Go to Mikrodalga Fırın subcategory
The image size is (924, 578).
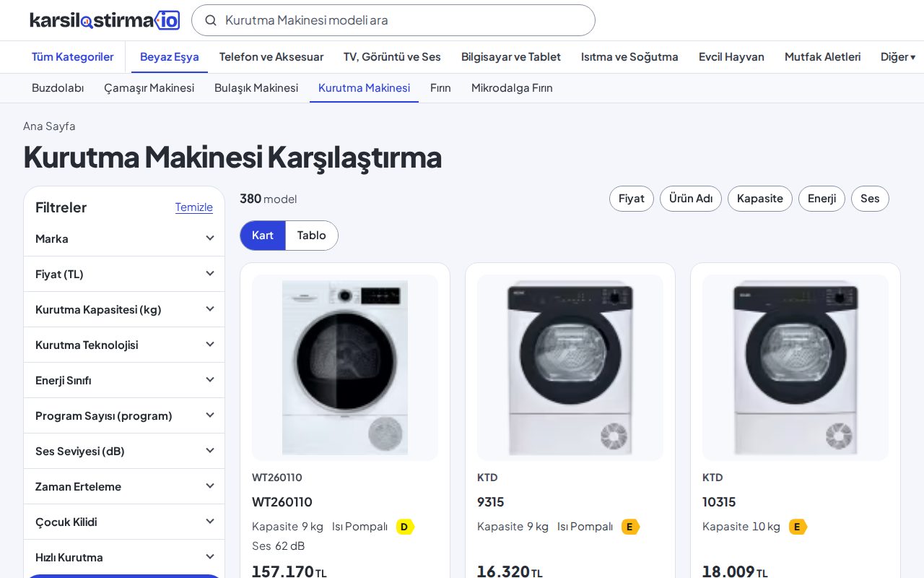[x=512, y=88]
